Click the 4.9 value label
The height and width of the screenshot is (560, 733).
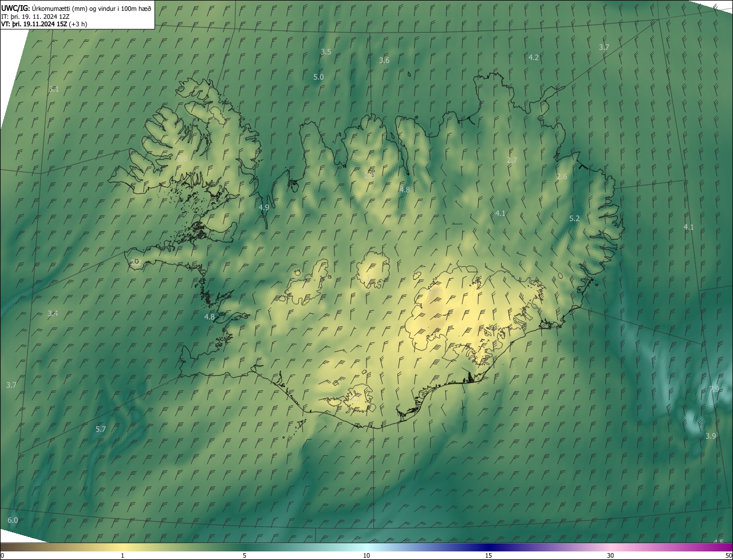tap(264, 207)
